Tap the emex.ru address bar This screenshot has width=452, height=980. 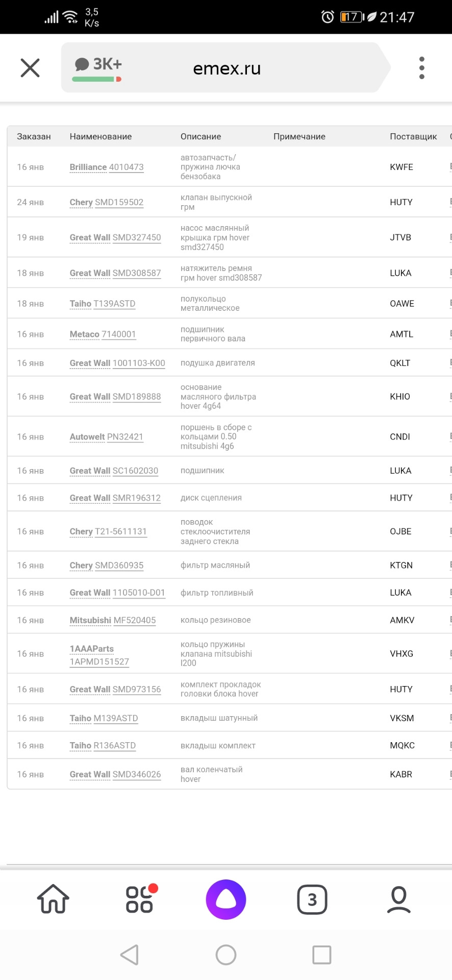tap(227, 68)
